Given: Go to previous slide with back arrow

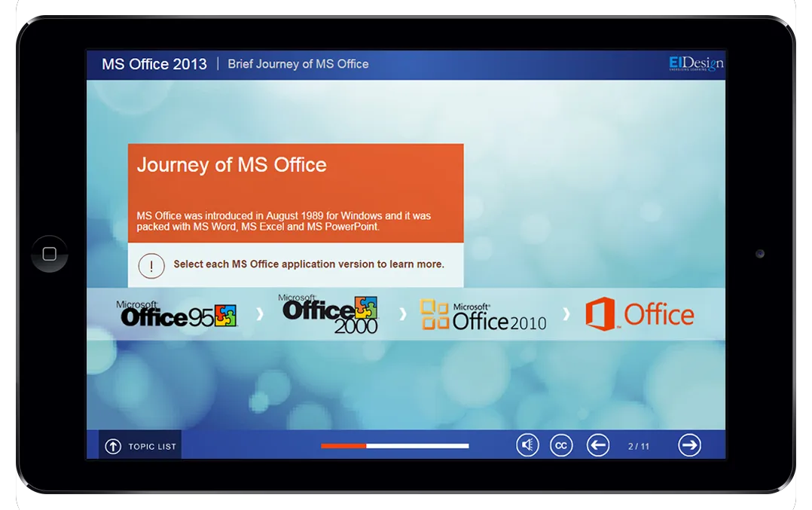Looking at the screenshot, I should (597, 445).
